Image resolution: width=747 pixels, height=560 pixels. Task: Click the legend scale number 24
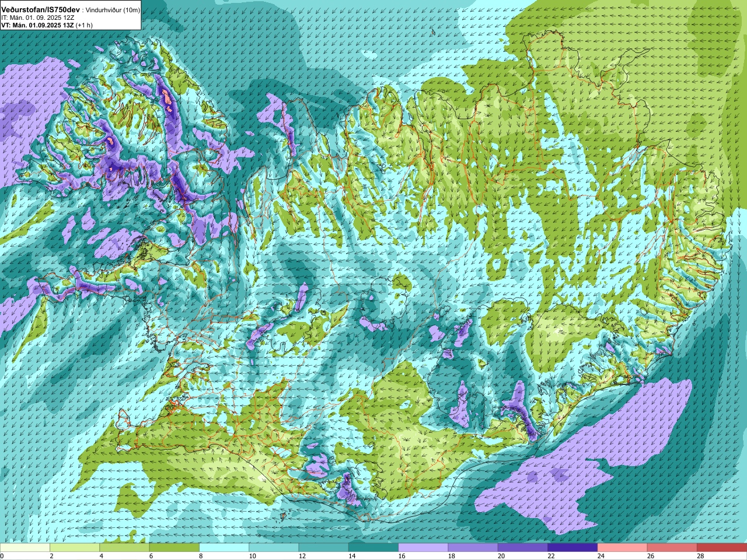pyautogui.click(x=601, y=556)
